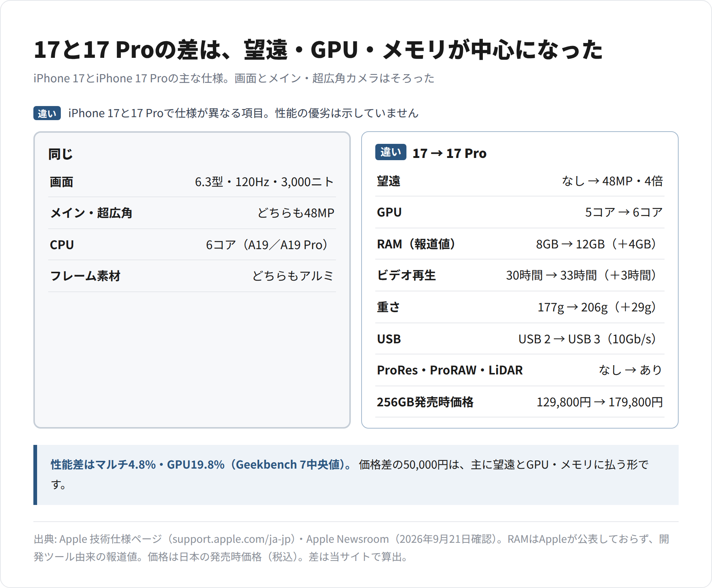Click the 'GPU' row label
The height and width of the screenshot is (588, 712).
pyautogui.click(x=389, y=212)
